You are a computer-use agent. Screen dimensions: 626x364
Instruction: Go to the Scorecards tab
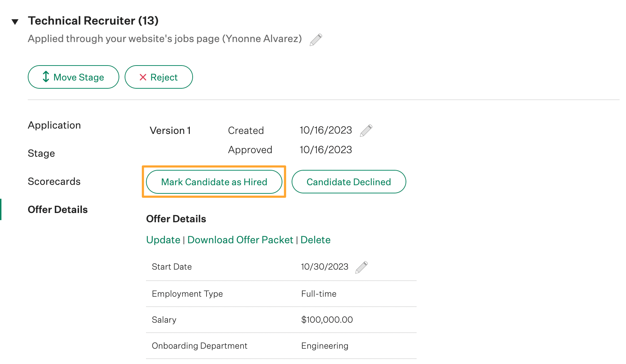pos(54,182)
